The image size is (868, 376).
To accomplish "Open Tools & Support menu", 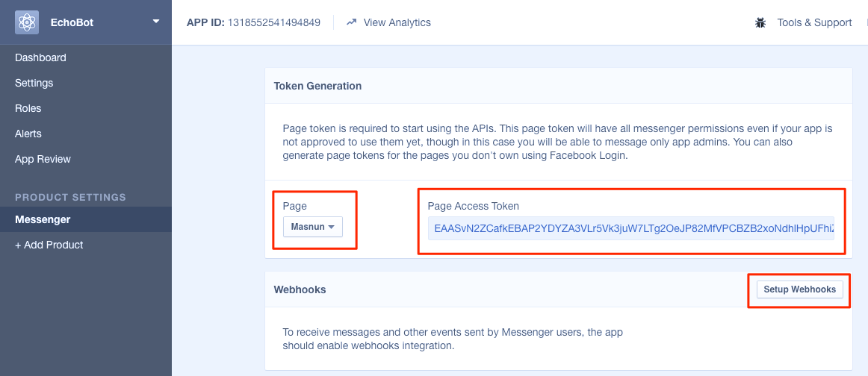I will tap(814, 22).
